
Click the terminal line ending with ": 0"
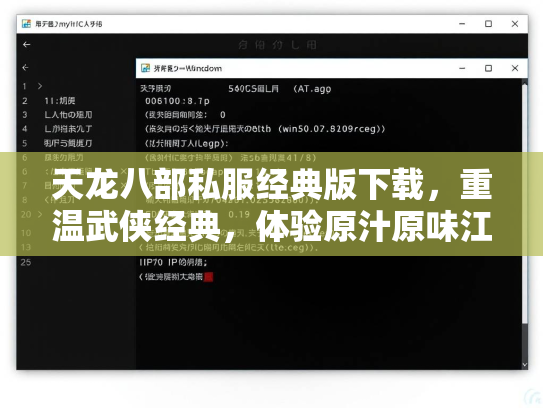click(185, 115)
